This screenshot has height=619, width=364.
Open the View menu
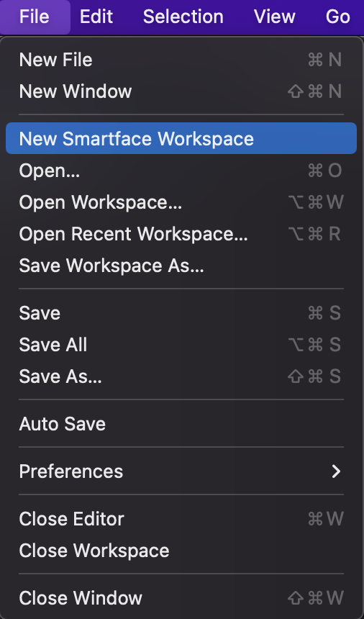pos(275,17)
